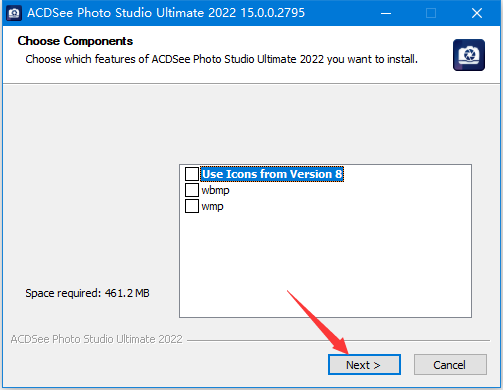This screenshot has width=503, height=390.
Task: Click the ACDSee logo in the header
Action: tap(469, 55)
